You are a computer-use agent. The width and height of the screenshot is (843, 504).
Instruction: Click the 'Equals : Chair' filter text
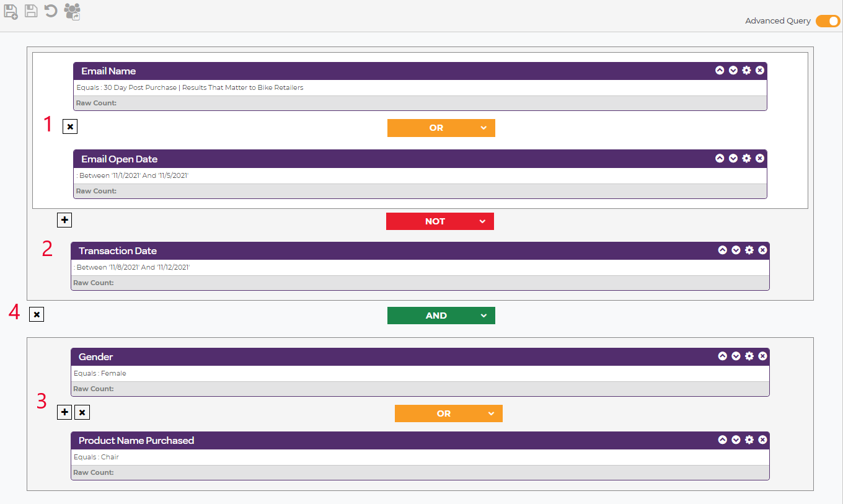coord(96,458)
